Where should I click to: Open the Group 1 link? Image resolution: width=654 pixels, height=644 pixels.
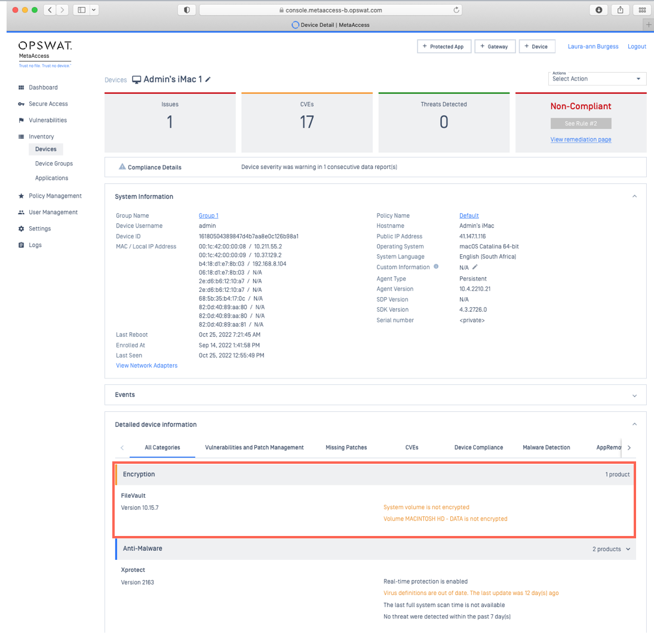point(208,215)
